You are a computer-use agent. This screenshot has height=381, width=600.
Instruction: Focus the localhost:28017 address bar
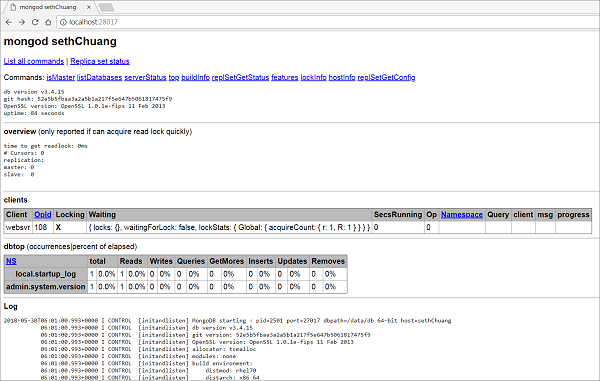[329, 22]
